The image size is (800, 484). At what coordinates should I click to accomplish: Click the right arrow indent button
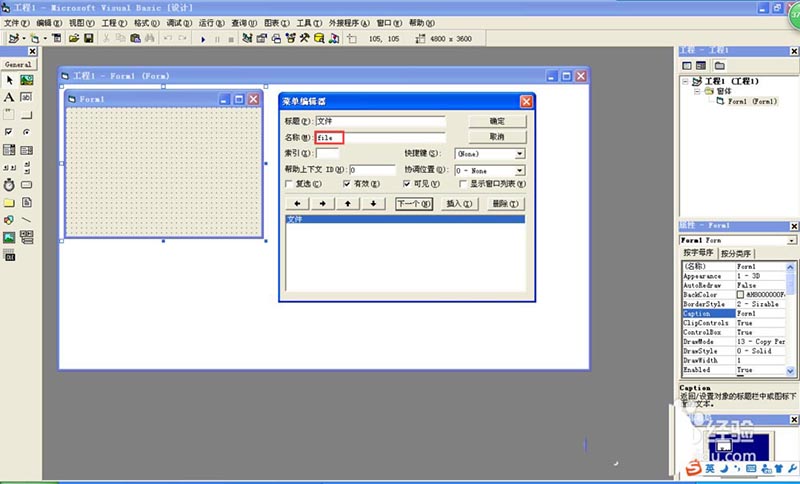click(323, 203)
